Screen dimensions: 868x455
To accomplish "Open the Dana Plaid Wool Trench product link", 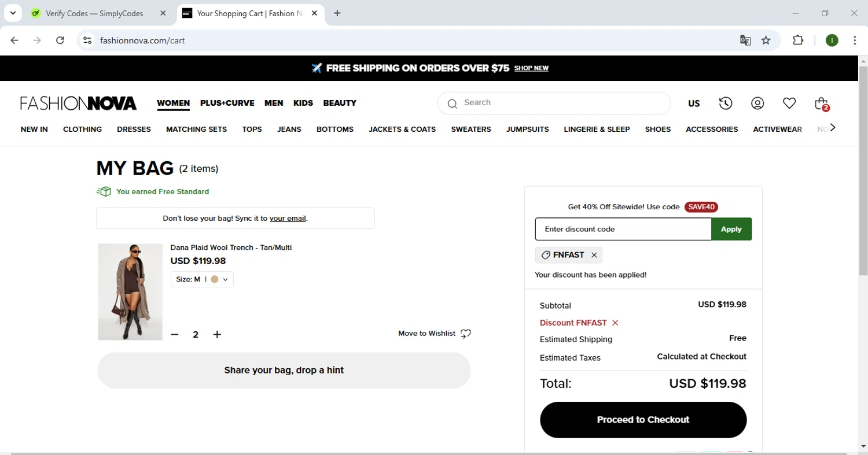I will point(231,247).
